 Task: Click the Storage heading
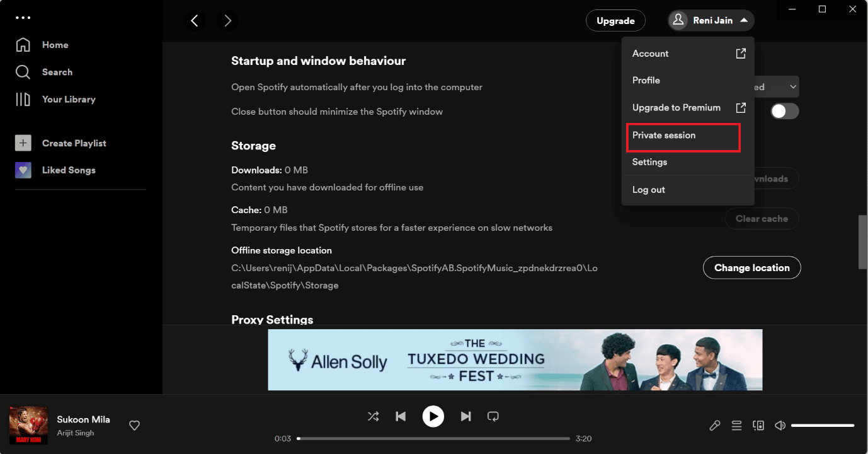point(253,146)
